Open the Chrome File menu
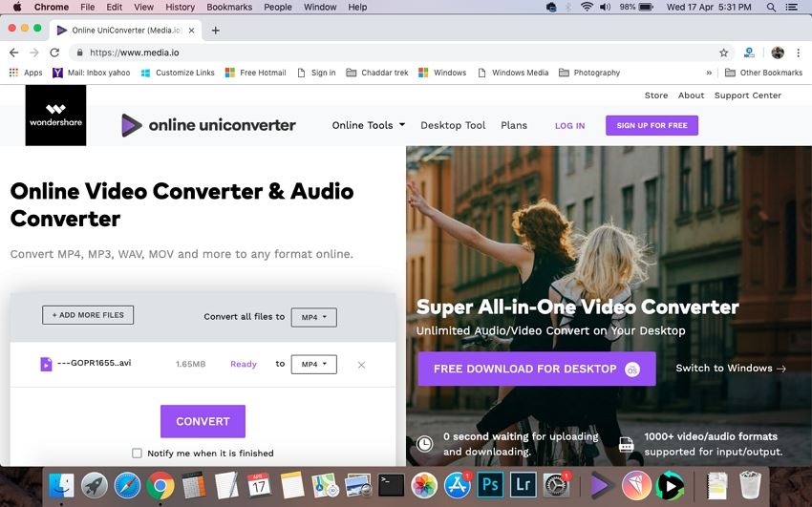 click(x=88, y=8)
